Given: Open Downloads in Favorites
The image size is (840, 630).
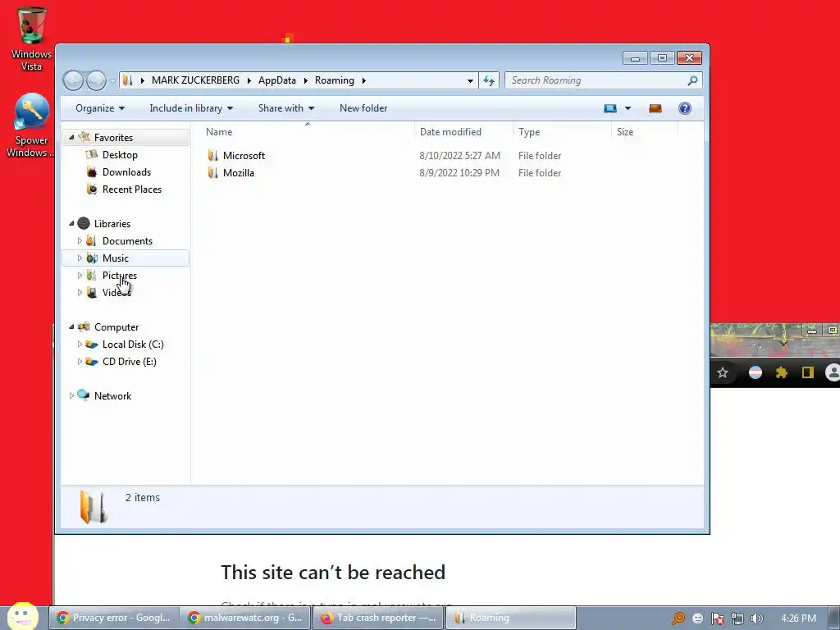Looking at the screenshot, I should [x=126, y=172].
